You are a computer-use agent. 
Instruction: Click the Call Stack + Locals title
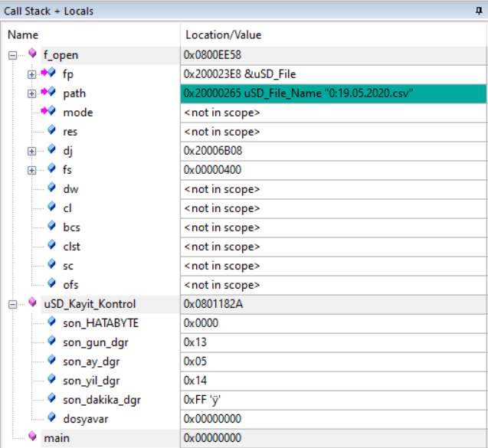(x=48, y=11)
